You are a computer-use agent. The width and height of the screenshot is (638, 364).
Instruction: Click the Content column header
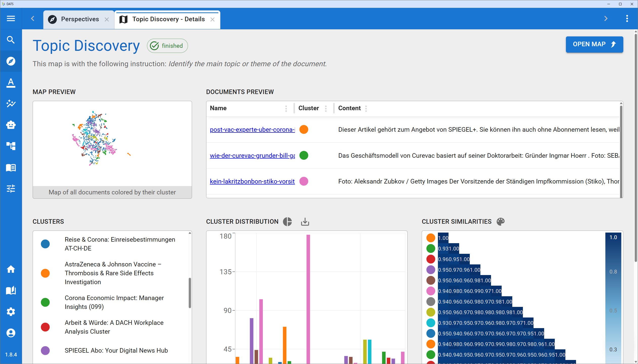[349, 108]
